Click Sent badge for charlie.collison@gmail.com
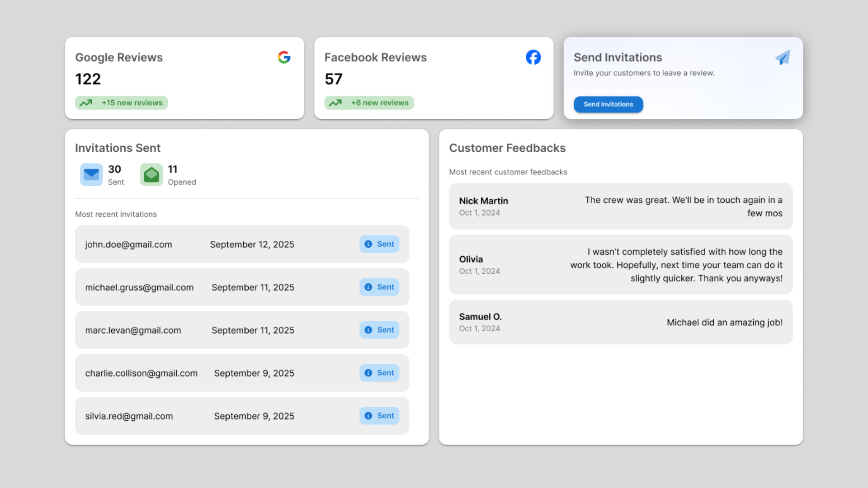The height and width of the screenshot is (488, 868). click(379, 373)
